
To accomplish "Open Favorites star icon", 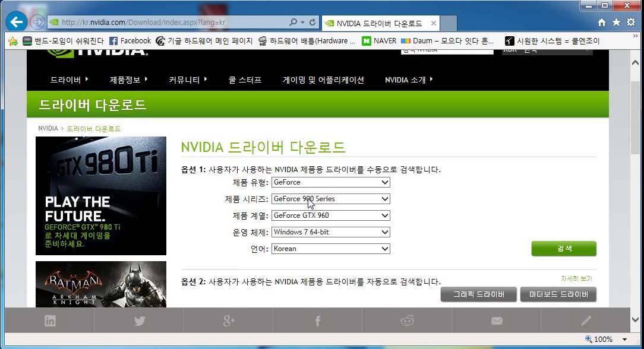I will tap(616, 23).
